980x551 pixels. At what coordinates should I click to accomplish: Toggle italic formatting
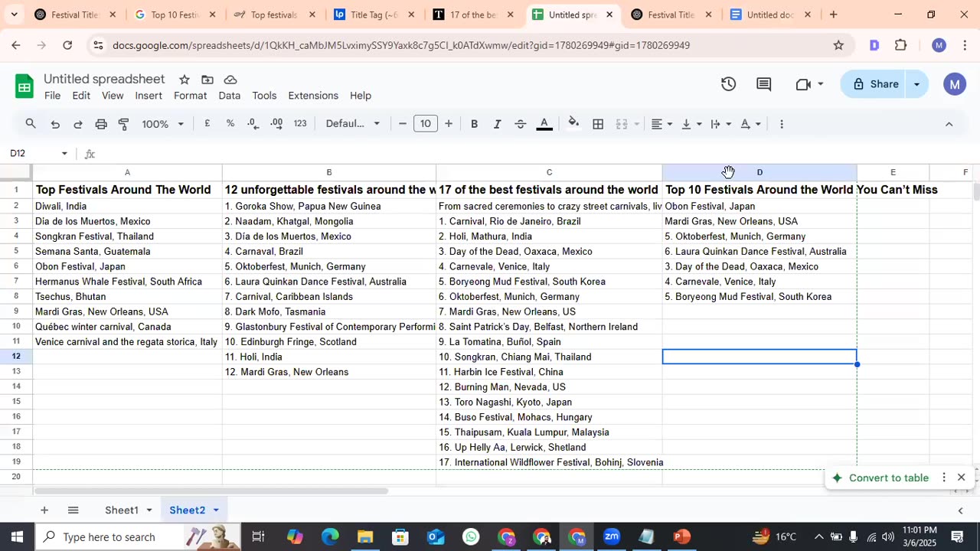click(497, 124)
